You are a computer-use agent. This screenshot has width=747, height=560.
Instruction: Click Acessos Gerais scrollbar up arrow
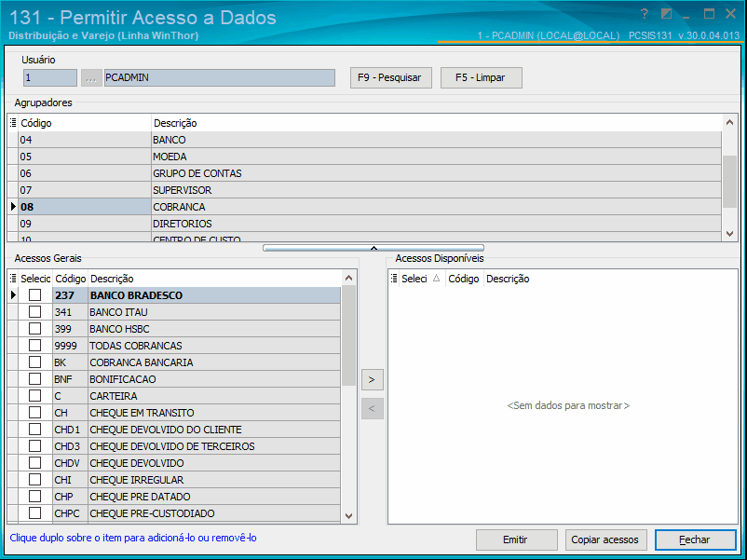pos(348,278)
